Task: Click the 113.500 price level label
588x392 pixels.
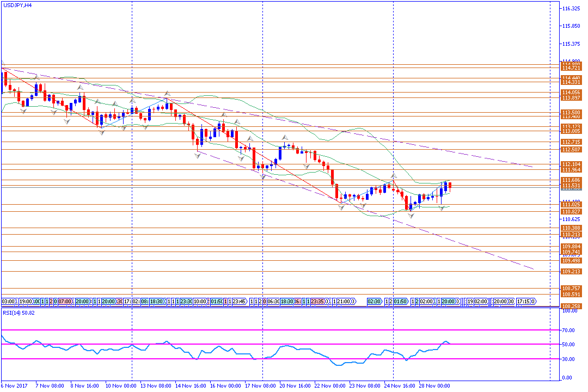Action: click(x=571, y=113)
